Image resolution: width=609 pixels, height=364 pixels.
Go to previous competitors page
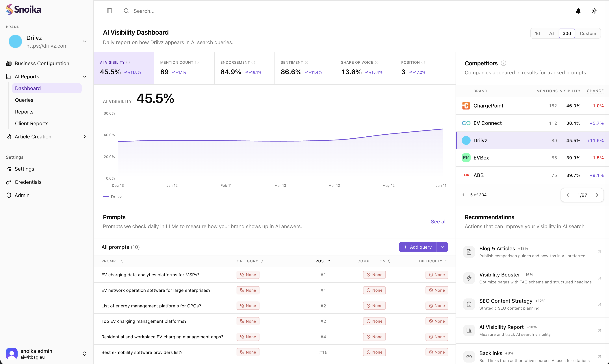pos(568,195)
